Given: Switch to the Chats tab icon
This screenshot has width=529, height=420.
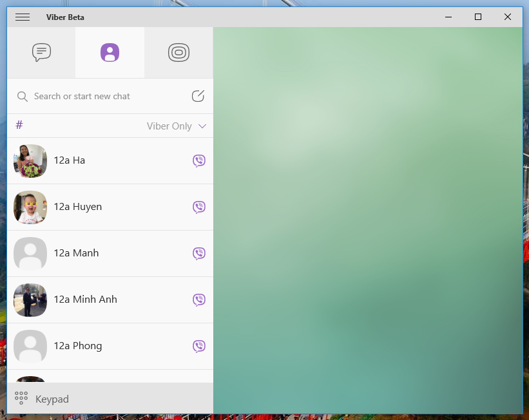Looking at the screenshot, I should tap(41, 52).
